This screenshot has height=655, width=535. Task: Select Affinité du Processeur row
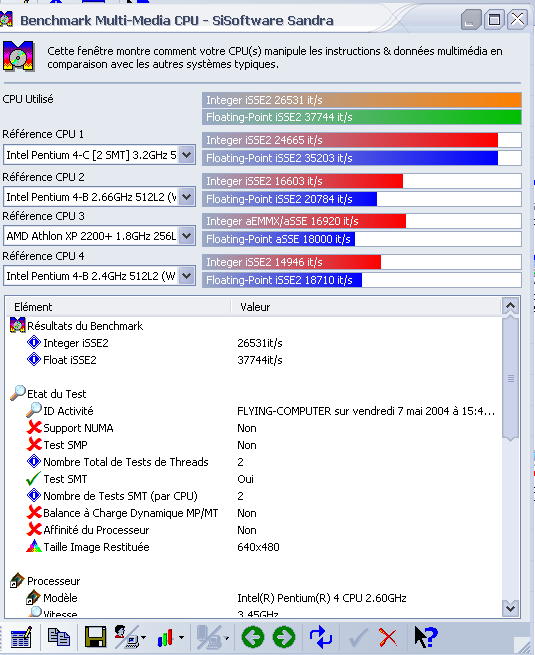point(253,530)
